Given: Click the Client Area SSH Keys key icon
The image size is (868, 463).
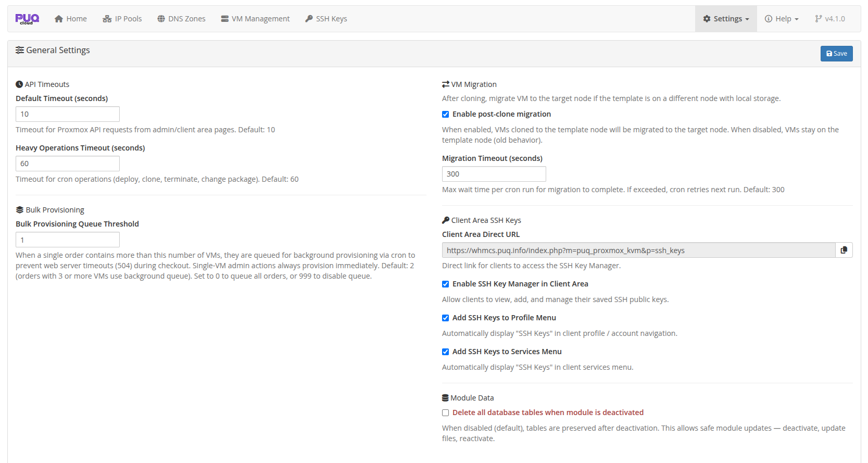Looking at the screenshot, I should [x=446, y=220].
